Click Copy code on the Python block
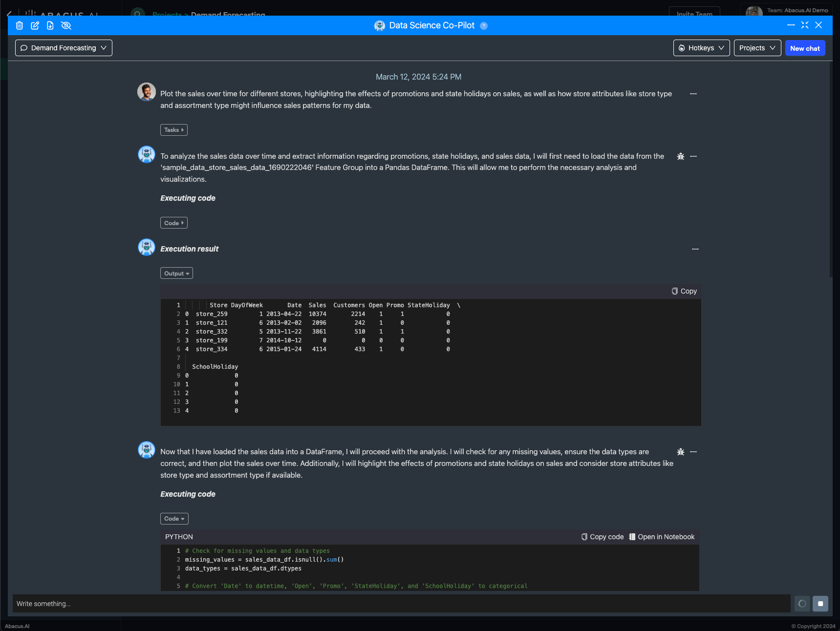This screenshot has width=840, height=631. click(603, 537)
